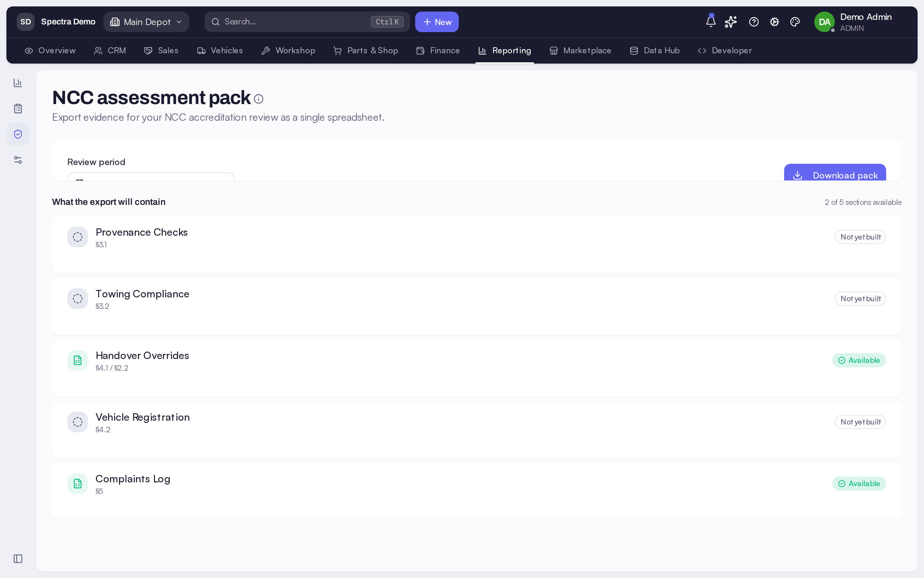The height and width of the screenshot is (578, 924).
Task: Open the Overview tab
Action: [x=50, y=50]
